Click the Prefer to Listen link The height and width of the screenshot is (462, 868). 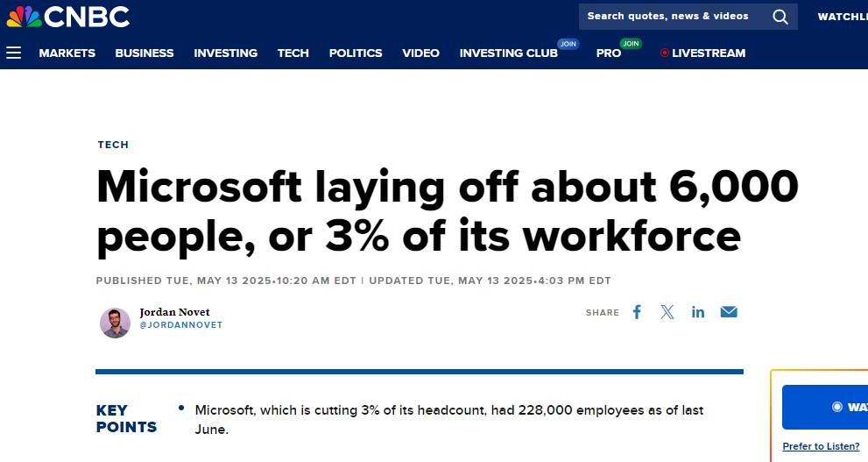point(821,446)
